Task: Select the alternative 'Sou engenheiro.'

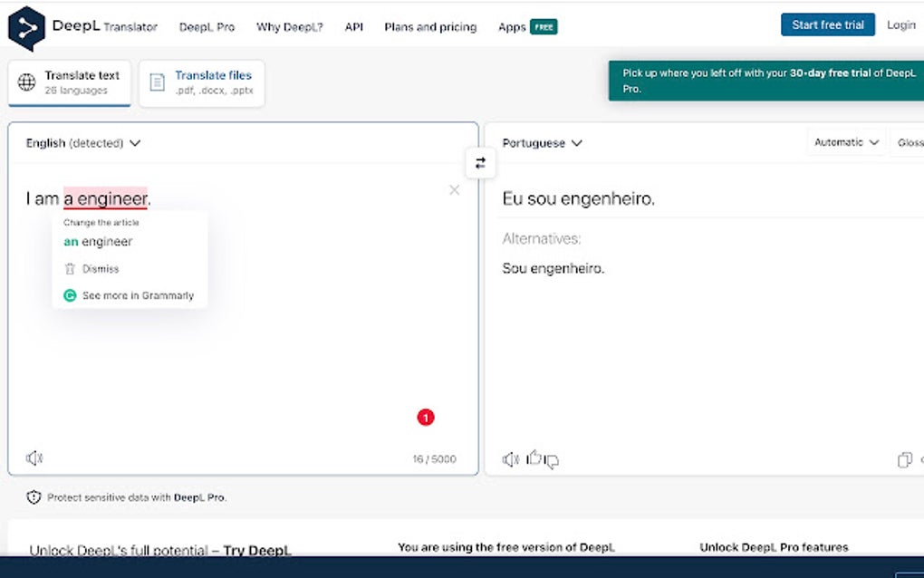Action: tap(553, 269)
